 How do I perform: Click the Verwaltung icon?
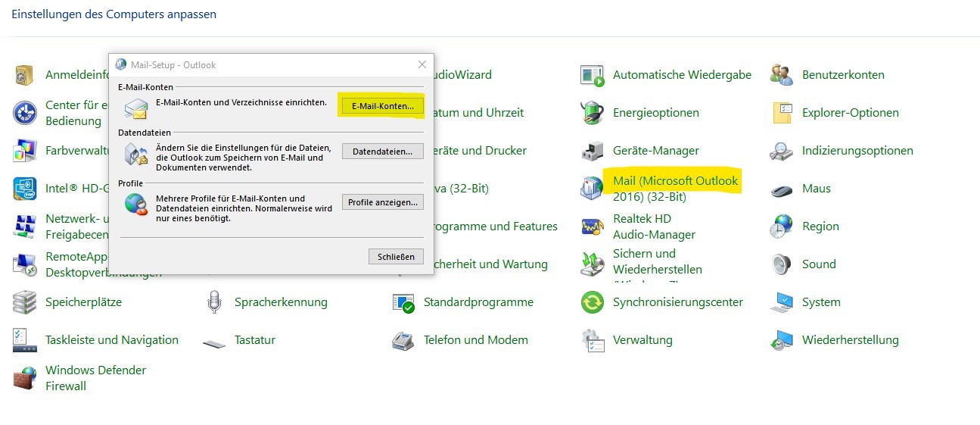[593, 340]
